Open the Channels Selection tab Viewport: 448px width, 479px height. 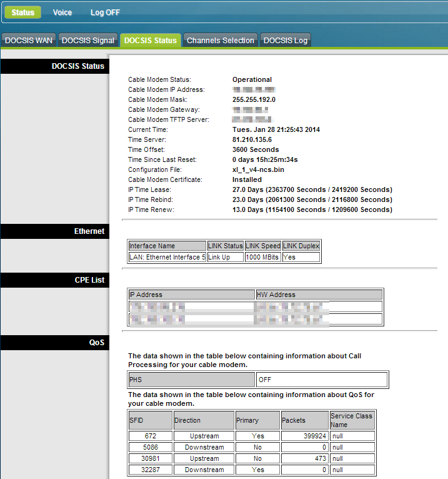221,41
